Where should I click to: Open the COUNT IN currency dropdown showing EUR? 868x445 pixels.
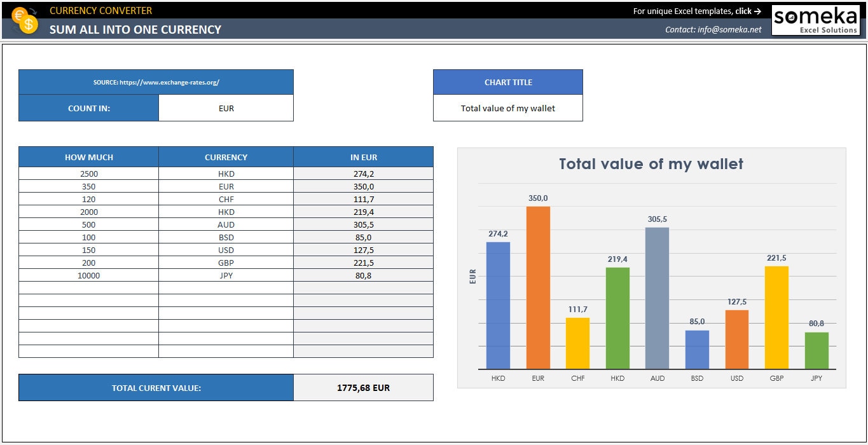tap(226, 107)
